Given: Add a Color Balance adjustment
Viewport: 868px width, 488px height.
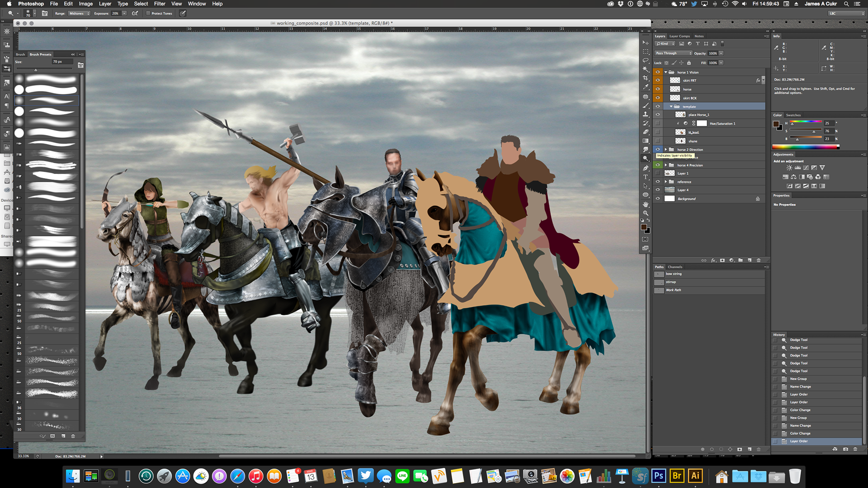Looking at the screenshot, I should (793, 177).
